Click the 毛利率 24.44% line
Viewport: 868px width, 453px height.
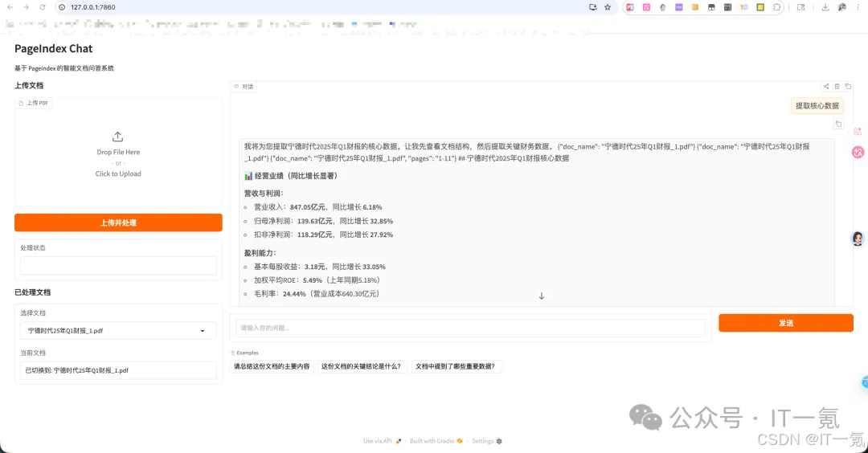coord(316,294)
